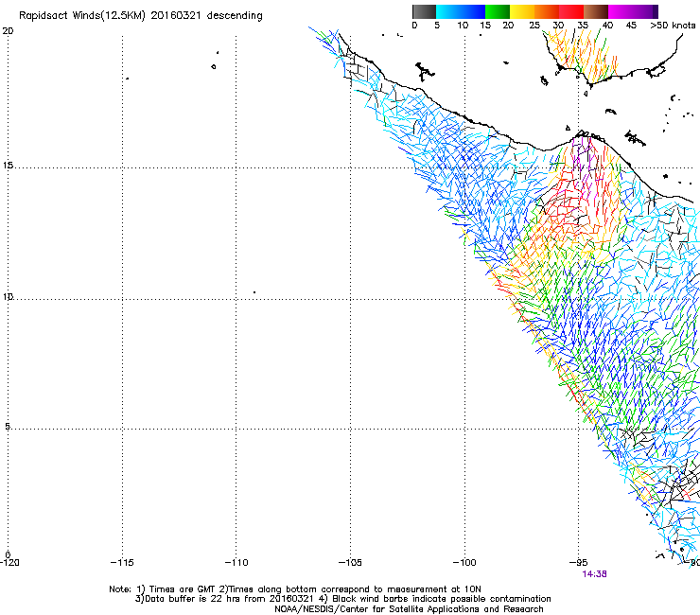The width and height of the screenshot is (700, 615).
Task: Click the orange 25-30 knots legend segment
Action: (x=547, y=11)
